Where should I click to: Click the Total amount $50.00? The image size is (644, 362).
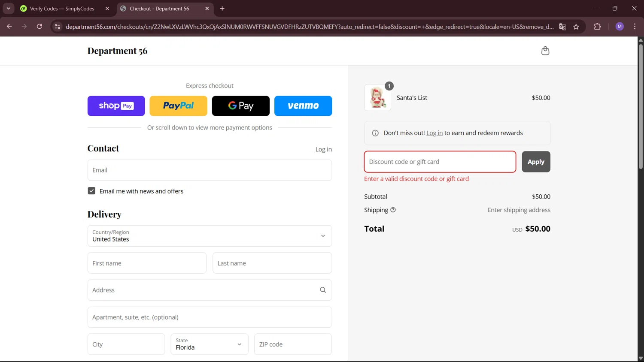pyautogui.click(x=538, y=229)
